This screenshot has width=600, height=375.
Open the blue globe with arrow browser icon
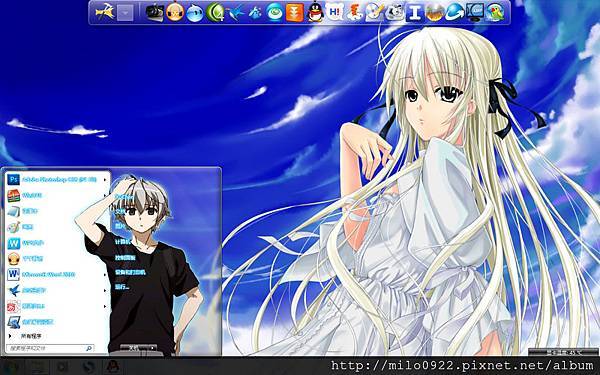click(x=455, y=13)
